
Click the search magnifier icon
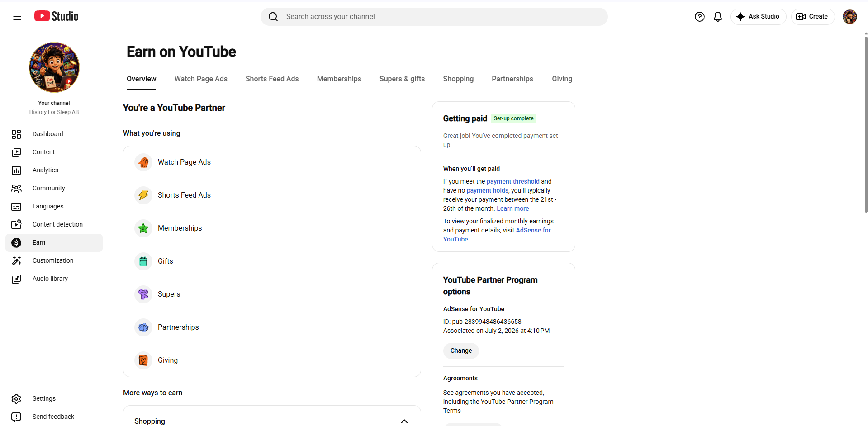[273, 17]
